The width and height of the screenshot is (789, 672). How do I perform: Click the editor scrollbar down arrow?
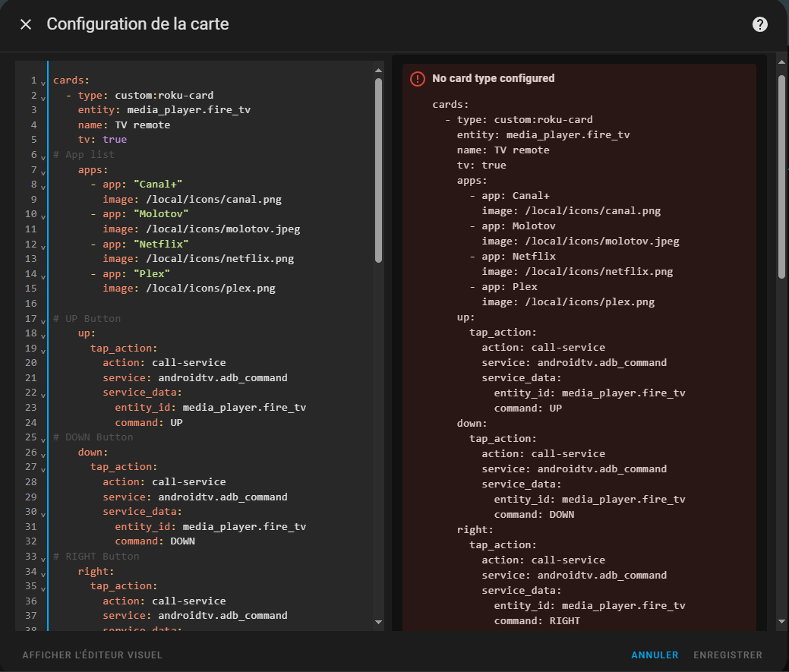pos(378,622)
